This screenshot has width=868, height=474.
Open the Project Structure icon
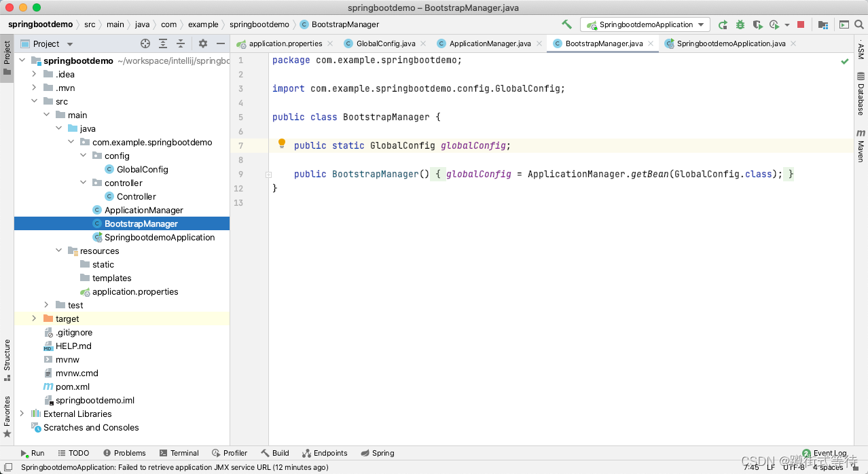click(822, 24)
